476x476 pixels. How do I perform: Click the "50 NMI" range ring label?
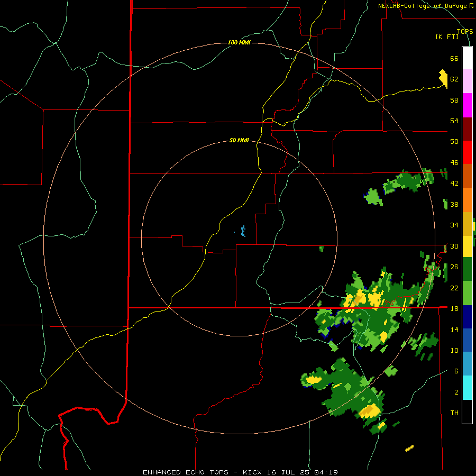pos(239,140)
